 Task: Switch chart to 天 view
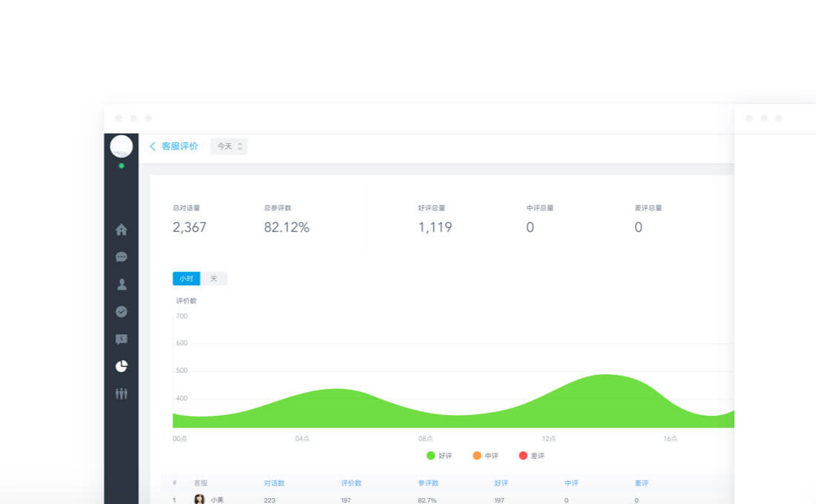(x=214, y=279)
